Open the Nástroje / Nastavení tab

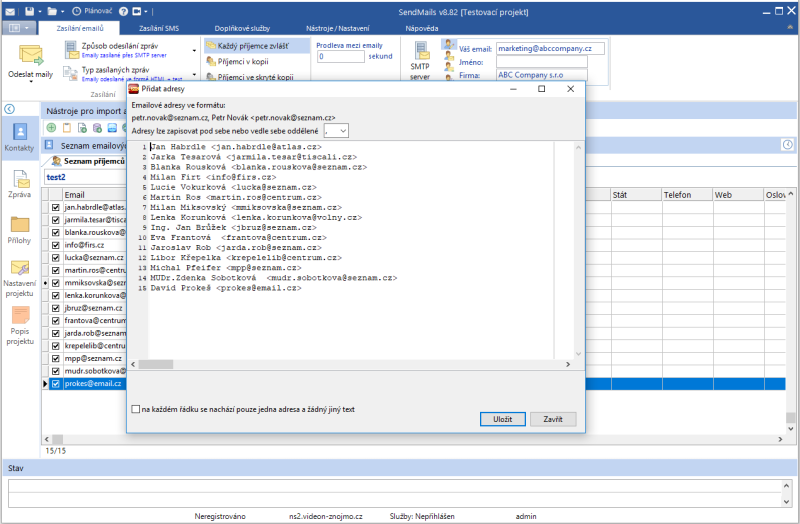click(344, 29)
